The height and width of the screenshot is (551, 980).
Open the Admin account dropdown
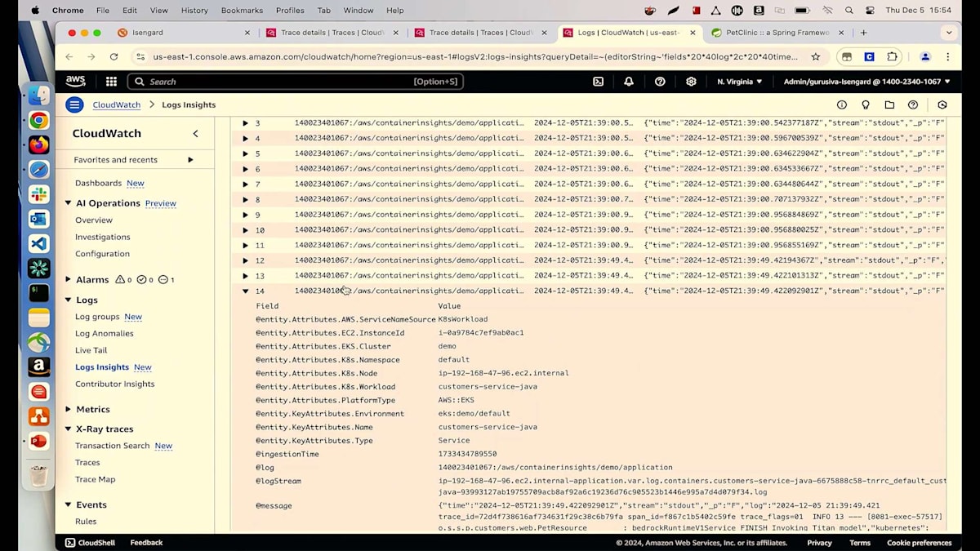click(866, 82)
